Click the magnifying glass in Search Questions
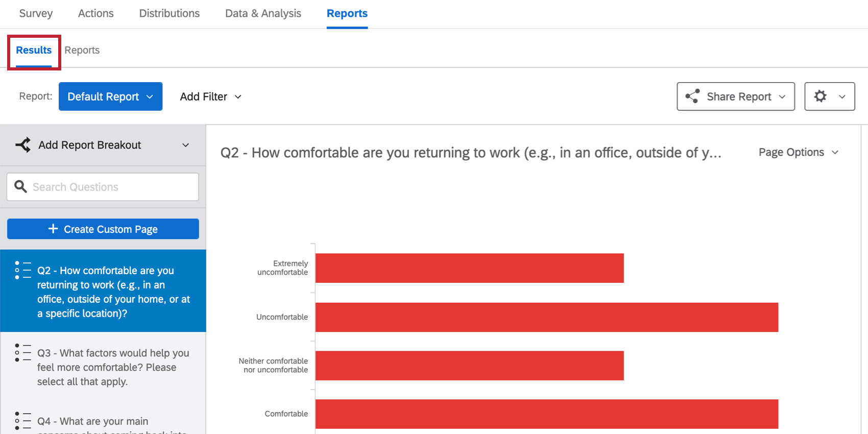 [20, 187]
